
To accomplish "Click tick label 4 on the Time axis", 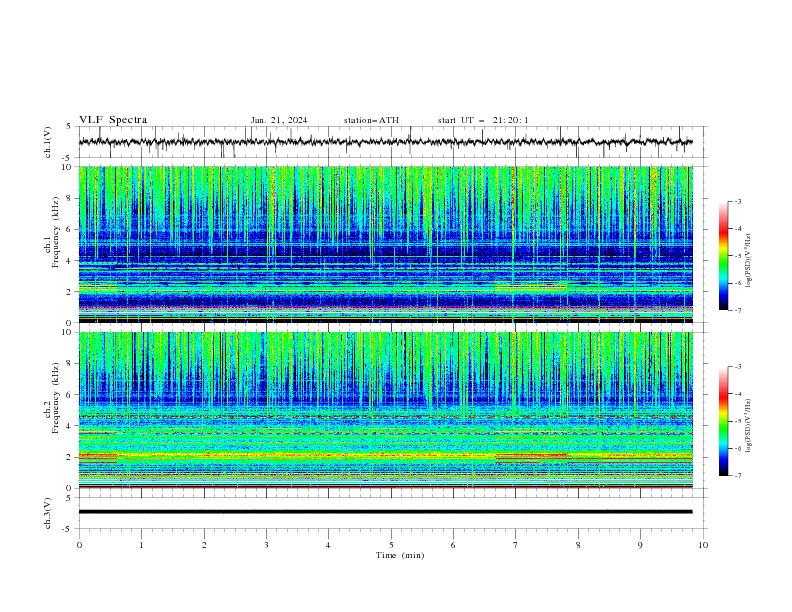I will pyautogui.click(x=328, y=545).
